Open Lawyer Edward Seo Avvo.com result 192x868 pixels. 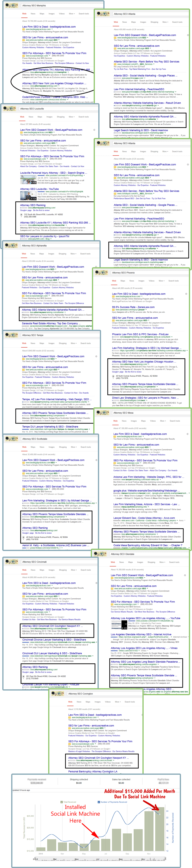pos(144,518)
